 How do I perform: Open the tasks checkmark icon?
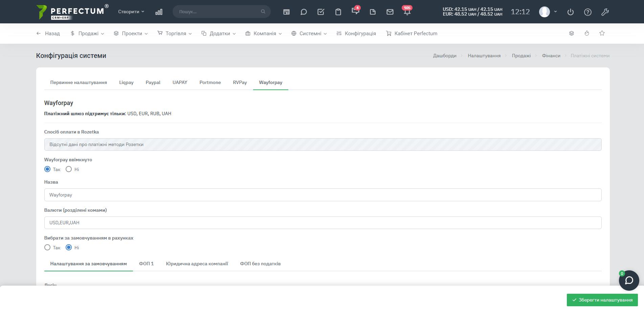coord(321,12)
